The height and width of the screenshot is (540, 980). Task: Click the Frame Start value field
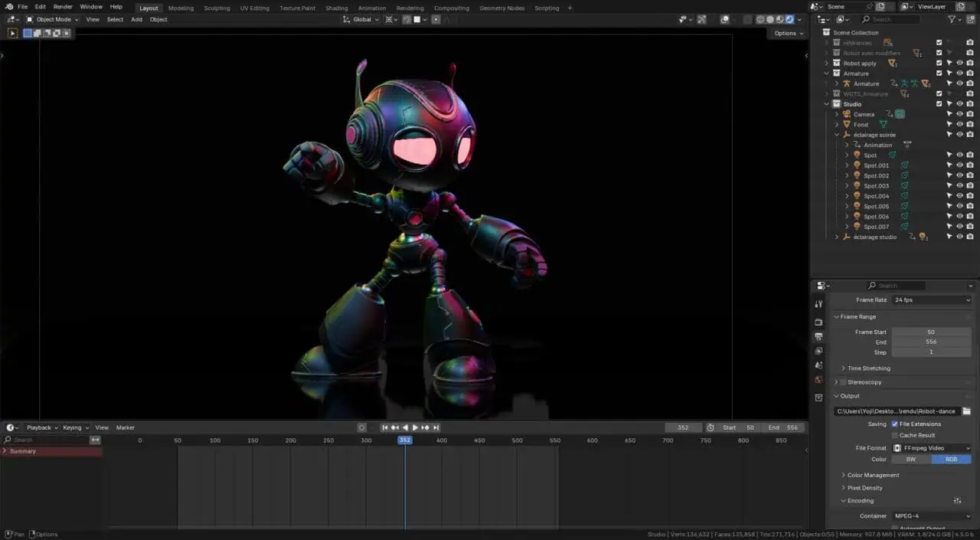[931, 332]
